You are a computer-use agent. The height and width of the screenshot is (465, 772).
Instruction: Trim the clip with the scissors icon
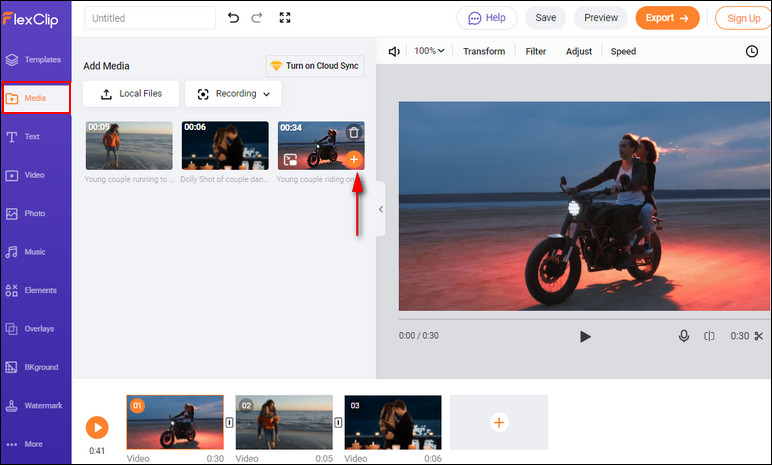click(759, 336)
